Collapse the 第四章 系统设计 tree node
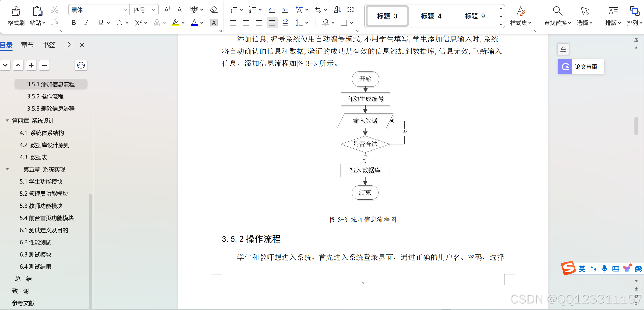 7,121
